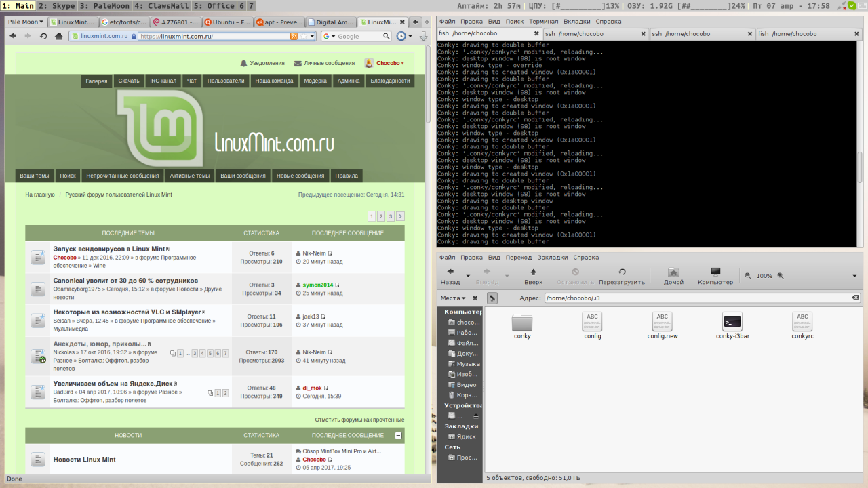Open Pale Moon home page icon
This screenshot has height=488, width=868.
point(59,36)
